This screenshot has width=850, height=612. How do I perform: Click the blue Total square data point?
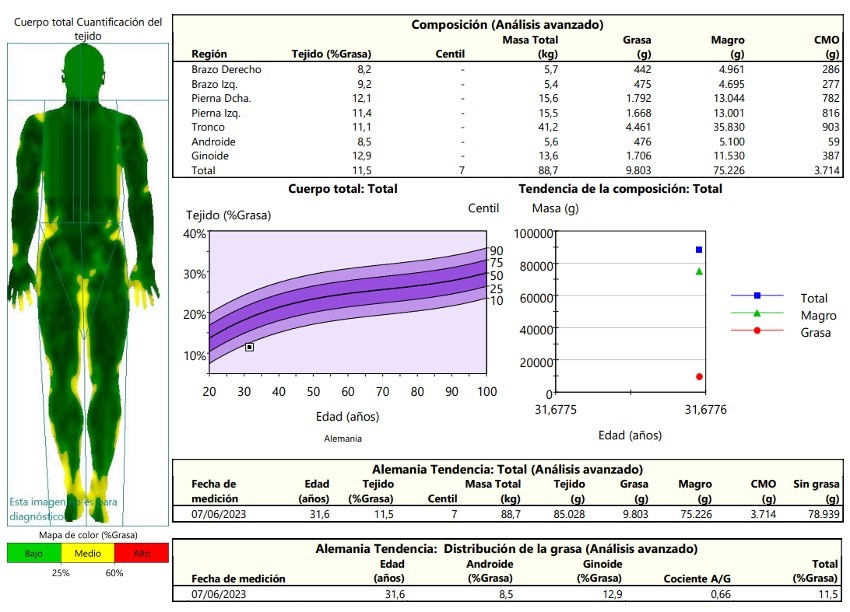point(699,249)
